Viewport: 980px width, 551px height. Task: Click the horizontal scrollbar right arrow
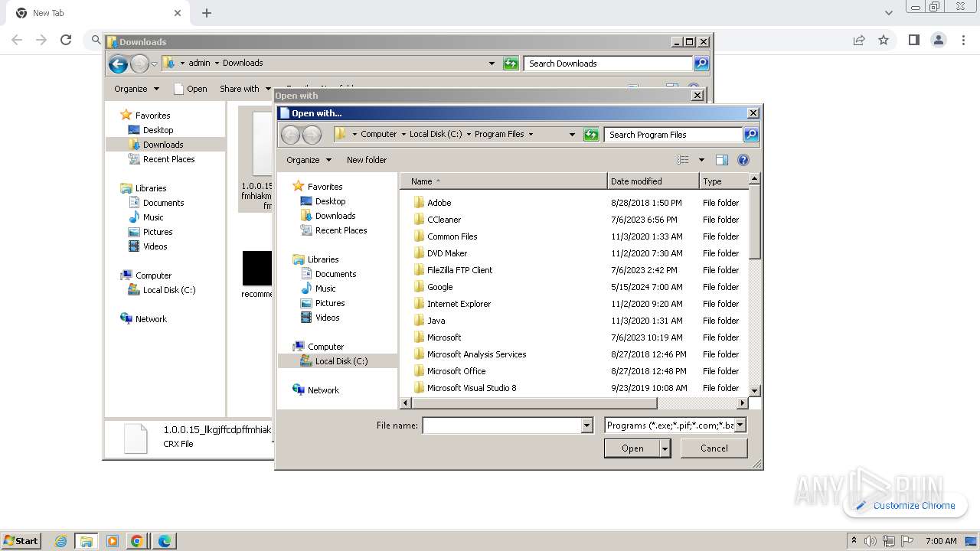click(742, 403)
